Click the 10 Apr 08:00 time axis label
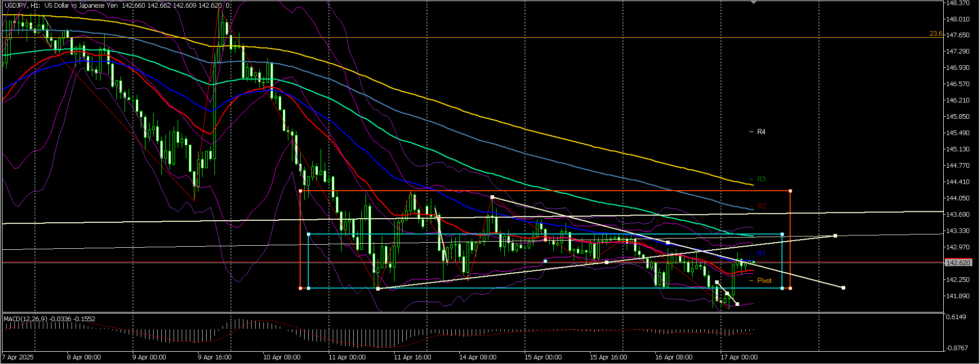 point(282,357)
